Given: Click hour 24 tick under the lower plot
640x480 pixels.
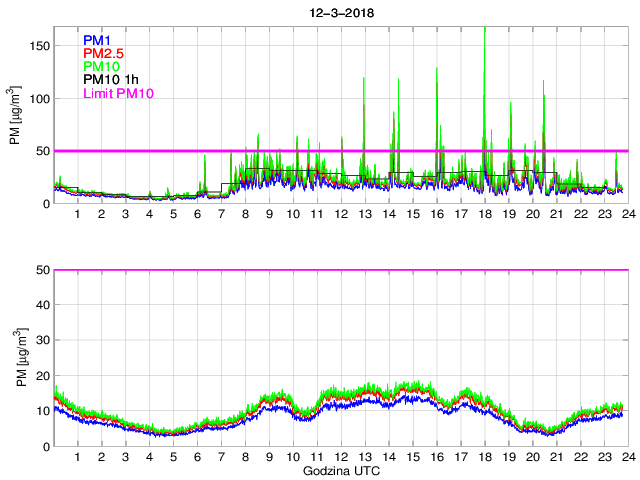Looking at the screenshot, I should pyautogui.click(x=627, y=457).
